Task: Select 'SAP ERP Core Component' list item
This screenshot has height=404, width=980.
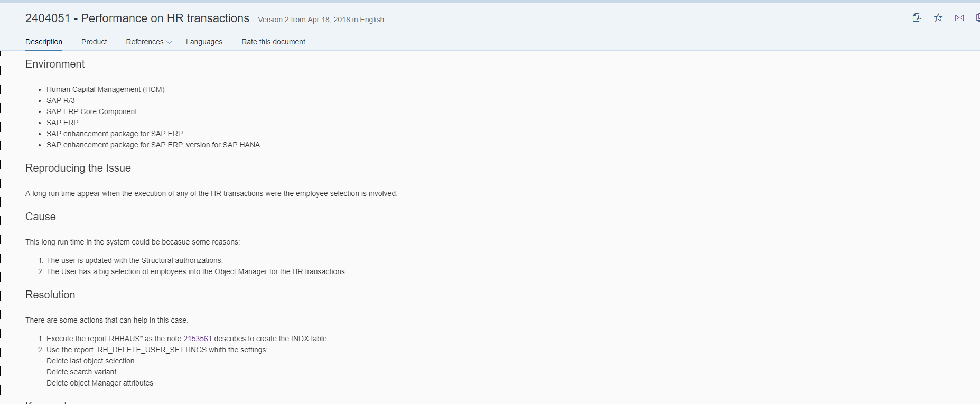Action: (91, 111)
